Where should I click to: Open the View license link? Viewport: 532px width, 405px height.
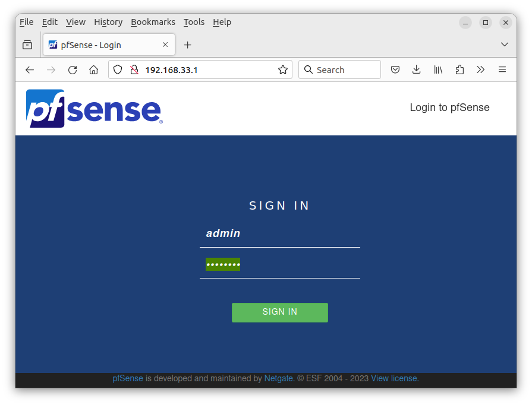[395, 378]
